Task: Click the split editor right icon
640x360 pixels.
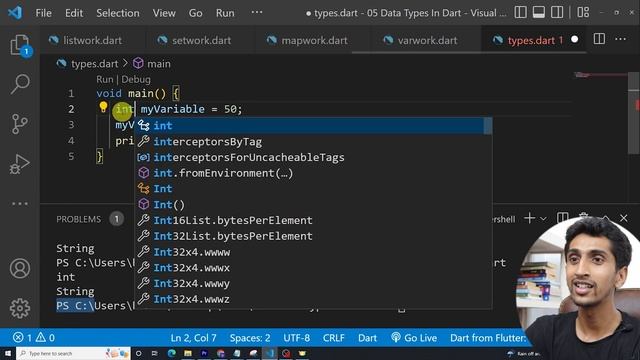Action: (599, 39)
